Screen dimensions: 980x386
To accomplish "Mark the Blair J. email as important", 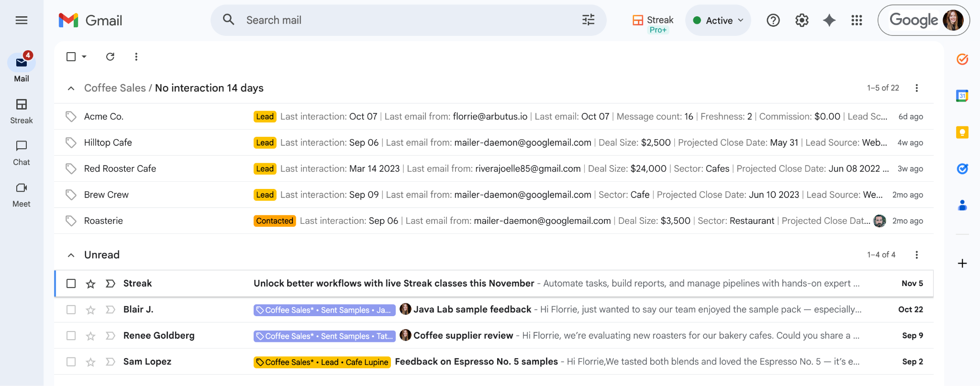I will (111, 309).
